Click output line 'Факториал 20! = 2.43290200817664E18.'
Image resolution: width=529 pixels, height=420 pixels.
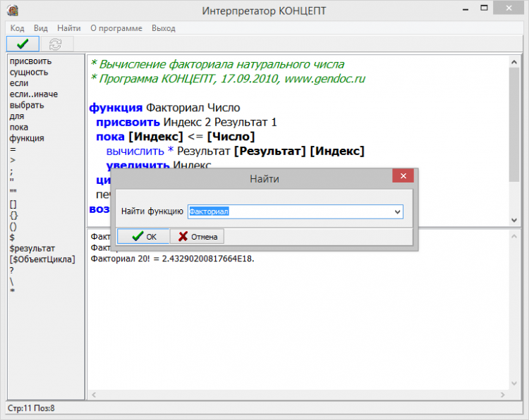tap(172, 259)
